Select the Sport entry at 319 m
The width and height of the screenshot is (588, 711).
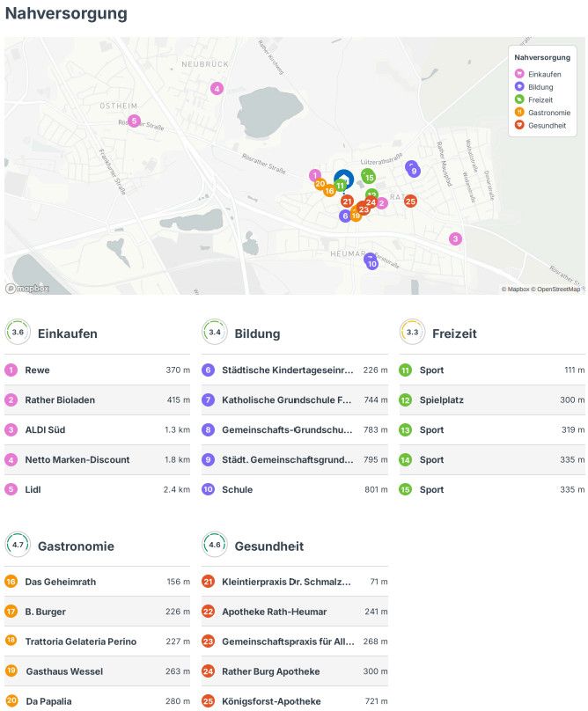pos(492,430)
